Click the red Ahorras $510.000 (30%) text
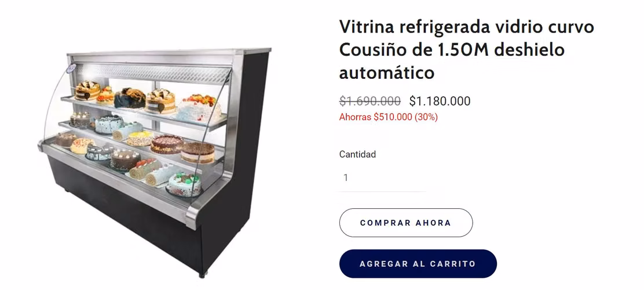Viewport: 644px width, 290px height. coord(388,117)
